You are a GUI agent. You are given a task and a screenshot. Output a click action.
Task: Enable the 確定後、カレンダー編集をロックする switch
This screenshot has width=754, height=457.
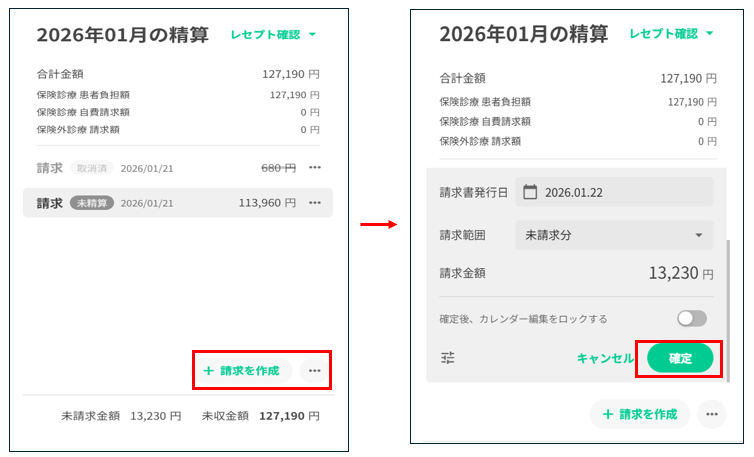pos(691,319)
